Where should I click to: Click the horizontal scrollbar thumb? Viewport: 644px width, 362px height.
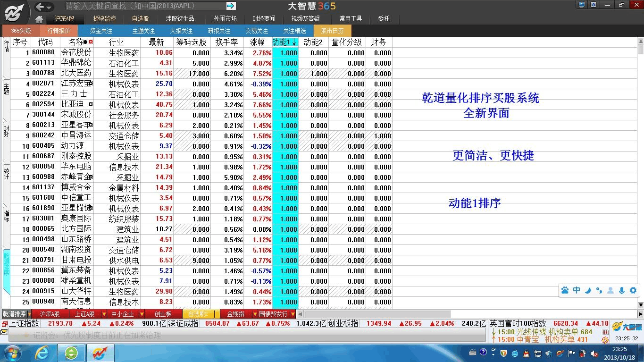(377, 314)
